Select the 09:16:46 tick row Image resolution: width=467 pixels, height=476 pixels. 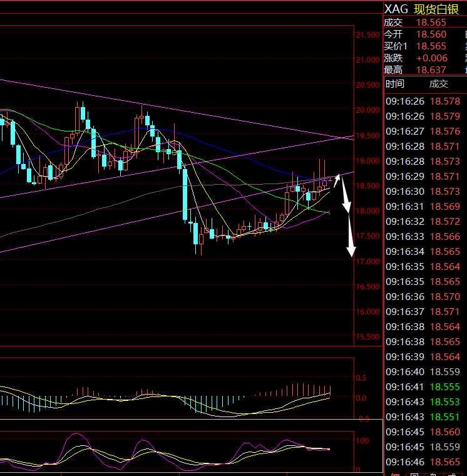click(423, 462)
